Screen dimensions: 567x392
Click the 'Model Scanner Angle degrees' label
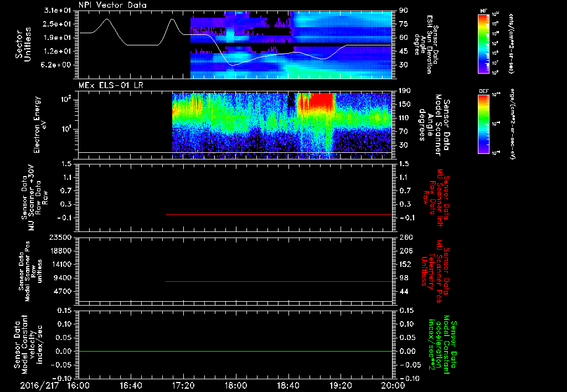[x=430, y=125]
